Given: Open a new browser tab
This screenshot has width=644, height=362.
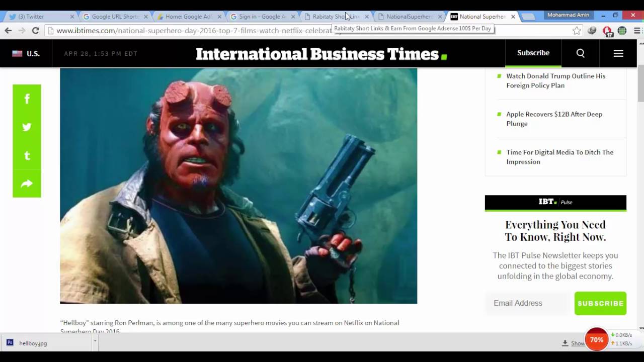Looking at the screenshot, I should [528, 17].
